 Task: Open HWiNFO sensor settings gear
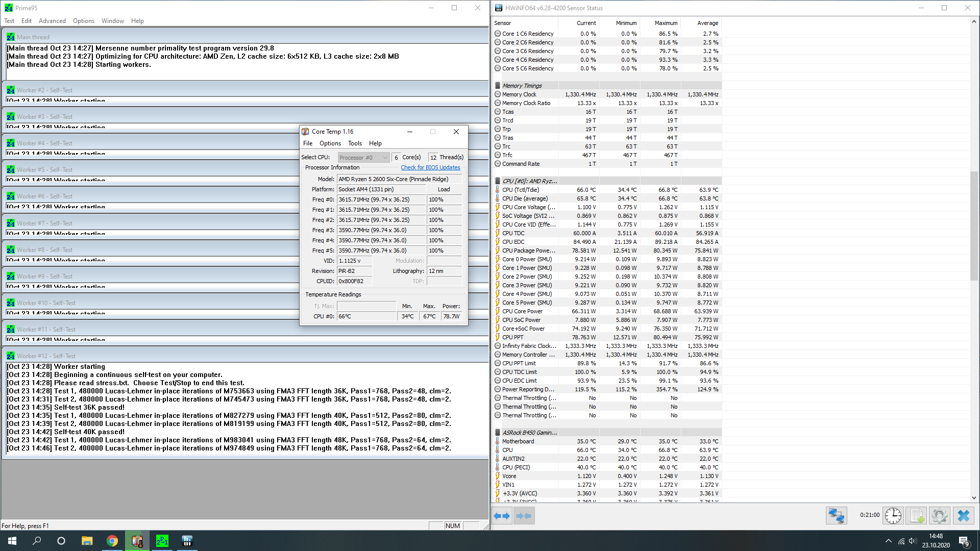(939, 516)
